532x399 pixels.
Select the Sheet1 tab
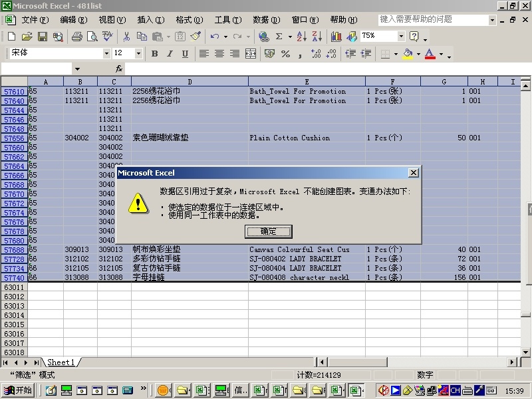[61, 362]
